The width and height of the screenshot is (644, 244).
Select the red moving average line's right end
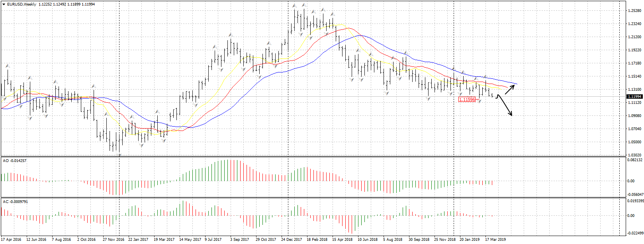coord(507,87)
